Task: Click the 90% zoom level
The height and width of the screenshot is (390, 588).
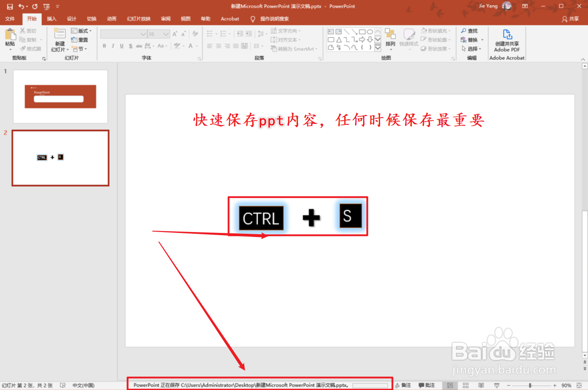Action: [x=566, y=386]
